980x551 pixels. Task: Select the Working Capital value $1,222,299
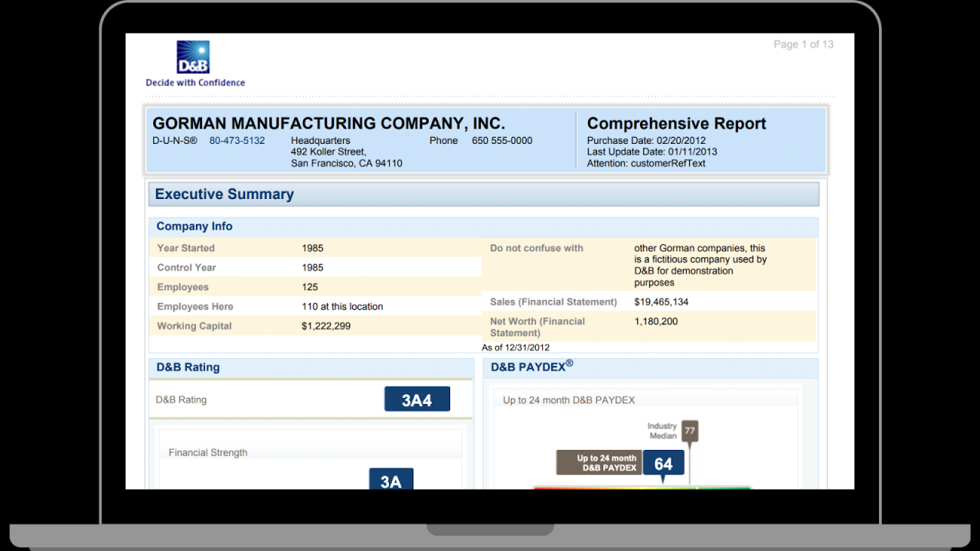326,326
